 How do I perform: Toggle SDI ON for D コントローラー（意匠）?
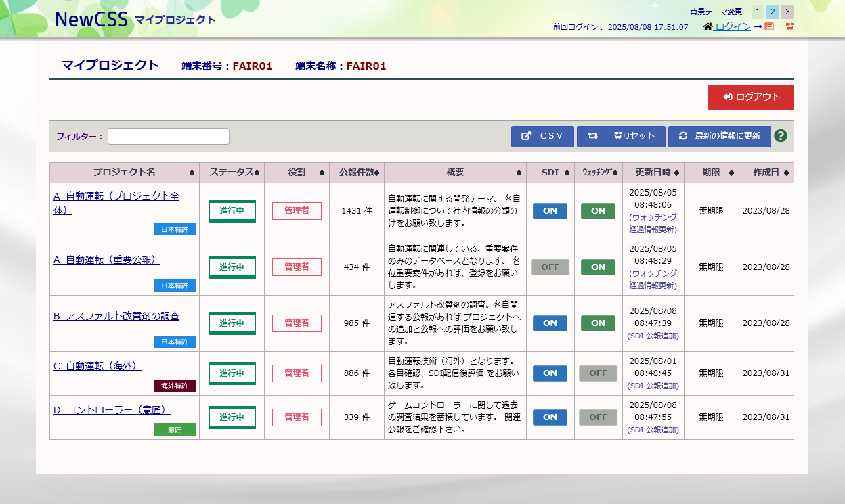[550, 417]
